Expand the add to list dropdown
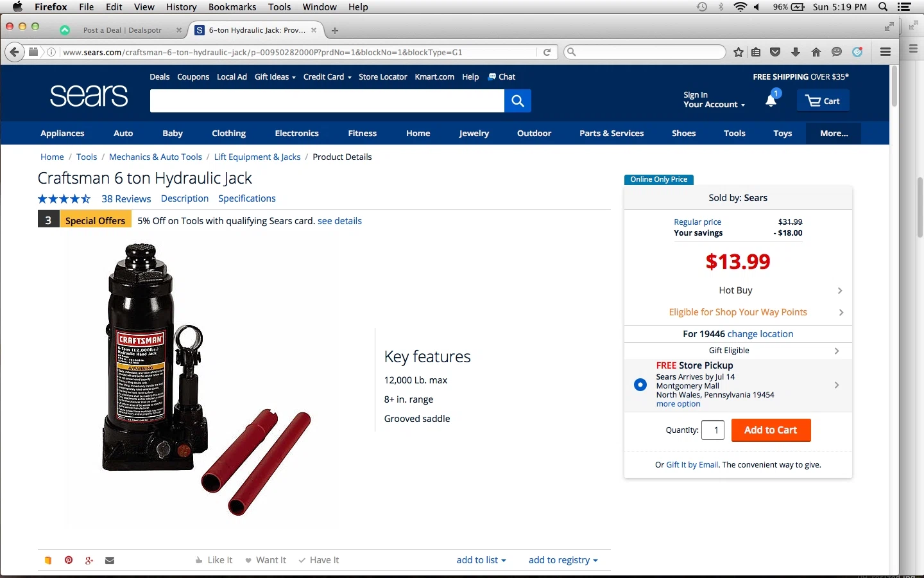Screen dimensions: 924x578 tap(481, 560)
